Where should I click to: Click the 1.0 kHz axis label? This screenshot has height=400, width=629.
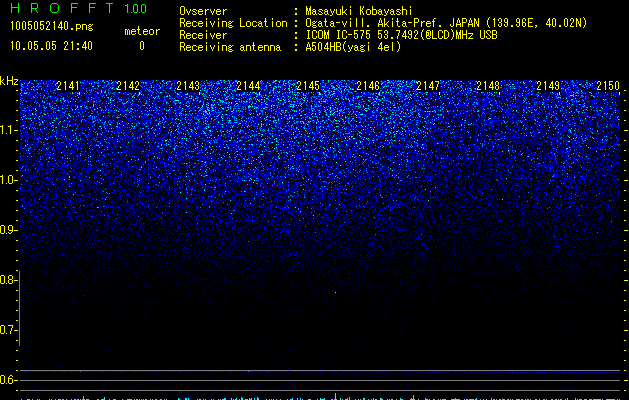(8, 180)
